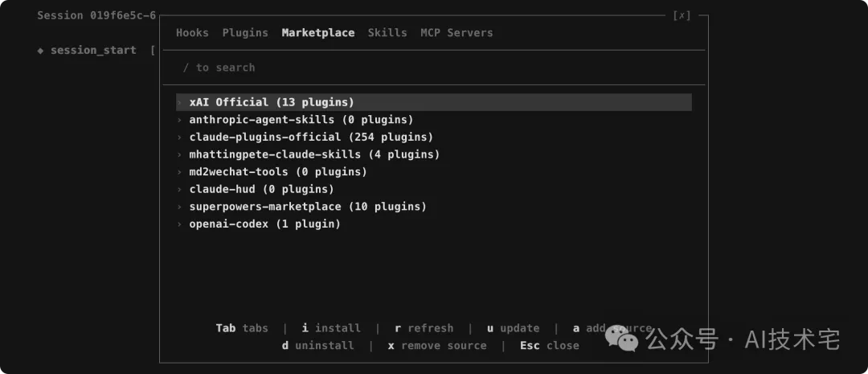Click the 'Tab tabs' shortcut hint
Screen dimensions: 868x374
pos(242,329)
